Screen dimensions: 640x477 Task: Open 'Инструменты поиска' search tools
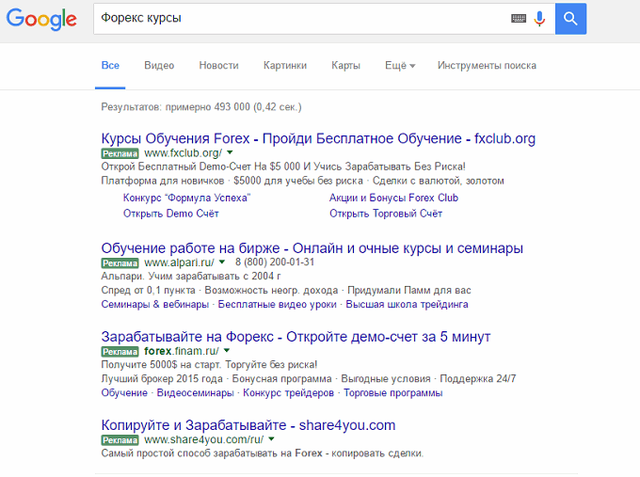click(487, 65)
